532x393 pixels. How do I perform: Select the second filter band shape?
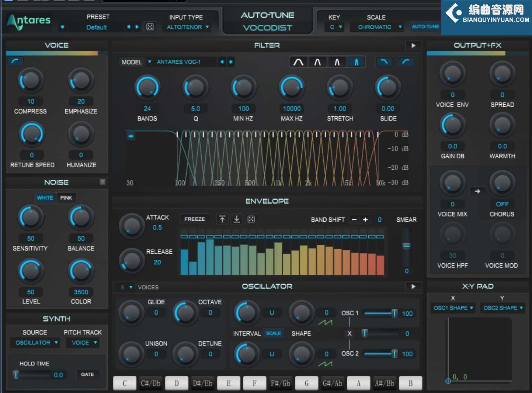tap(317, 62)
